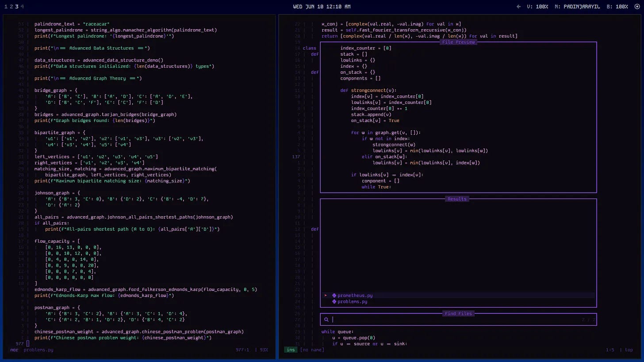Click components = [] in File Preview
Viewport: 644px width, 362px height.
[360, 79]
